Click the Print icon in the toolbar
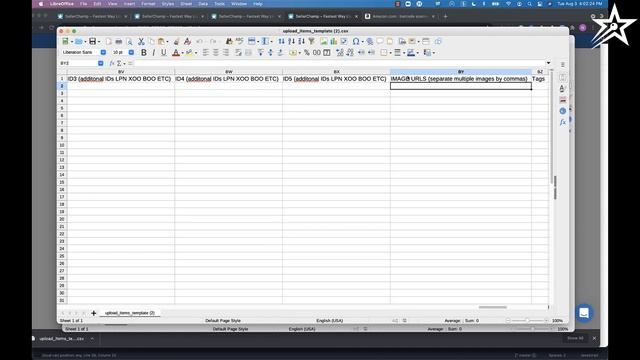640x360 pixels. (x=119, y=41)
